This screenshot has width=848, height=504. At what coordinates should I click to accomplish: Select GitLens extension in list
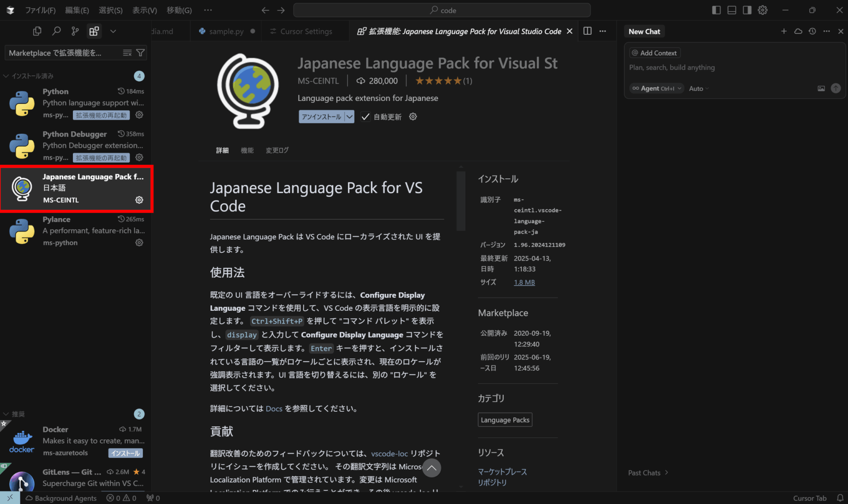click(x=76, y=480)
